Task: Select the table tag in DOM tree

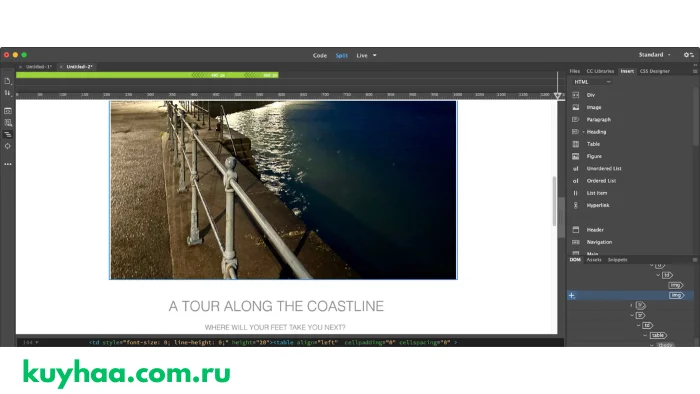Action: [x=658, y=336]
